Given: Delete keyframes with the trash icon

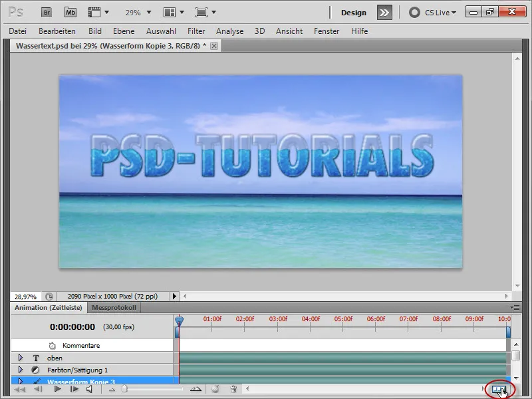Looking at the screenshot, I should (x=233, y=389).
